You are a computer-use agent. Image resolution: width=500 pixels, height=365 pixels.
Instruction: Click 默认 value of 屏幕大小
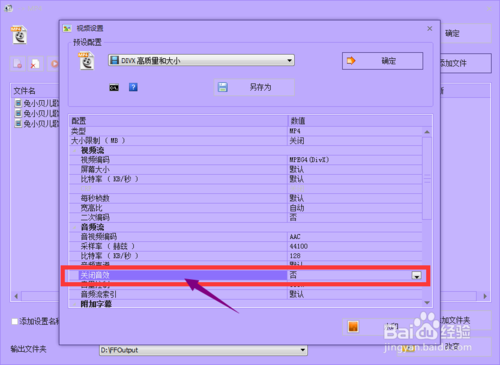(x=297, y=169)
